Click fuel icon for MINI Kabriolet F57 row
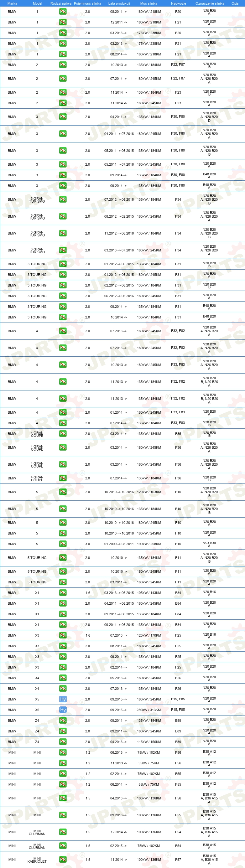Screen dimensions: 245x868 63,860
